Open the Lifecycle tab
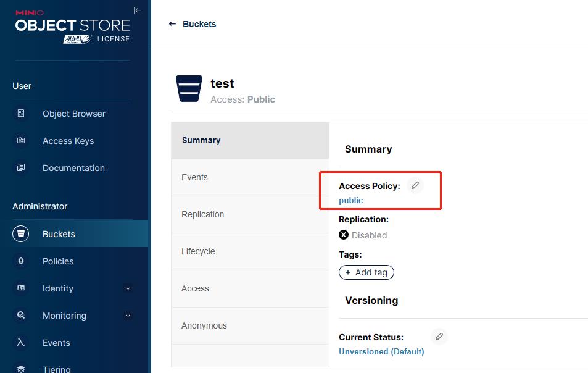The image size is (588, 373). point(250,251)
